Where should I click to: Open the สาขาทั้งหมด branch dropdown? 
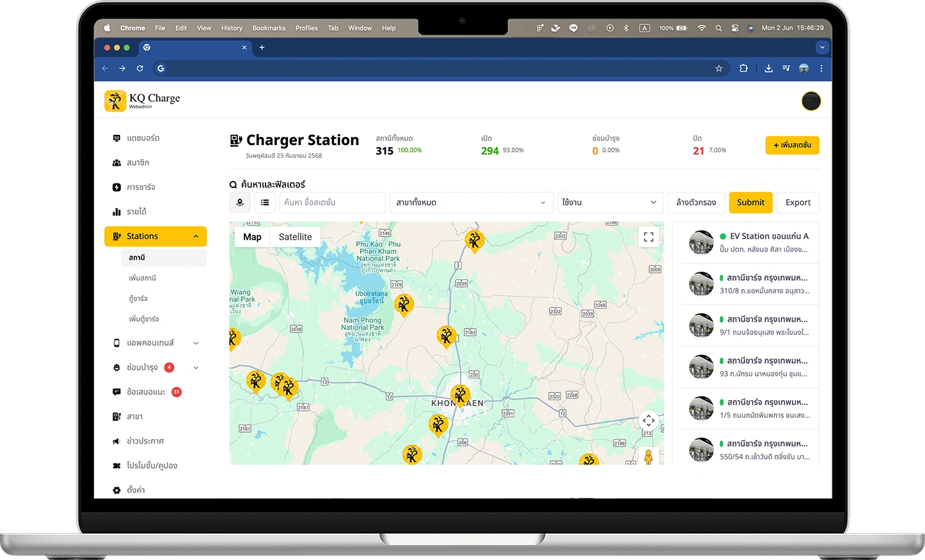(471, 203)
